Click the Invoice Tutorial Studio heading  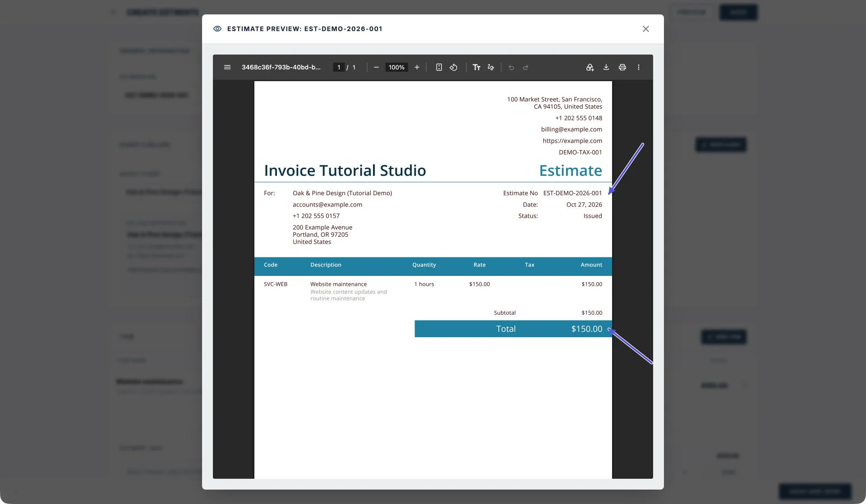coord(345,170)
